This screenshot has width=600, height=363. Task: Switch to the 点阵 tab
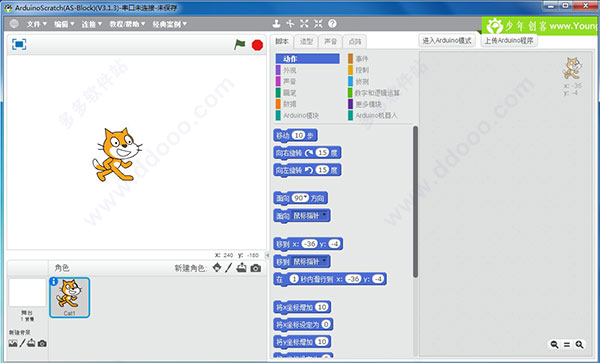tap(355, 41)
